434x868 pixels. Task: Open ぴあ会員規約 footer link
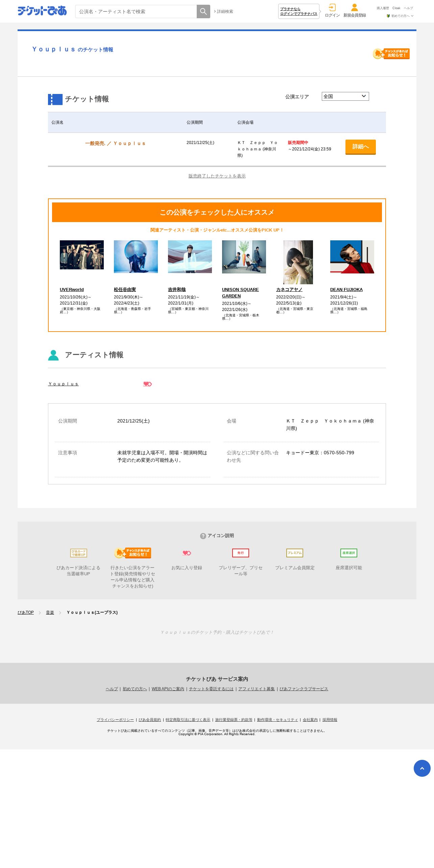pyautogui.click(x=150, y=720)
